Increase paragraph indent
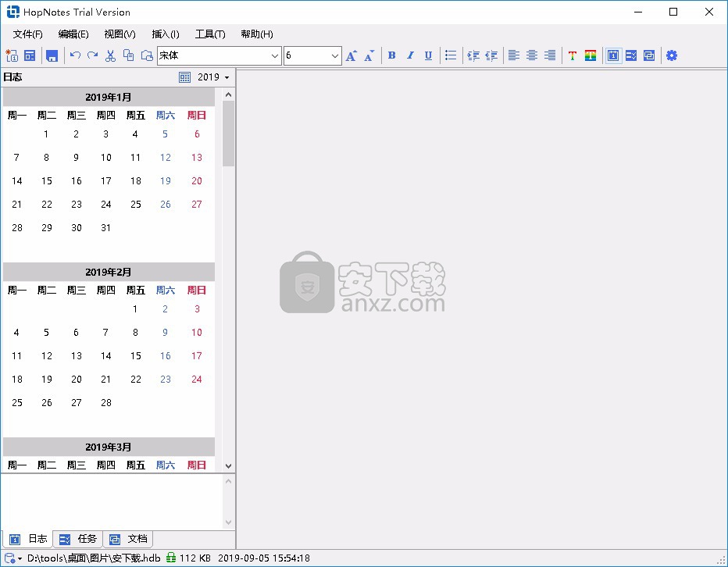728x567 pixels. pos(473,55)
